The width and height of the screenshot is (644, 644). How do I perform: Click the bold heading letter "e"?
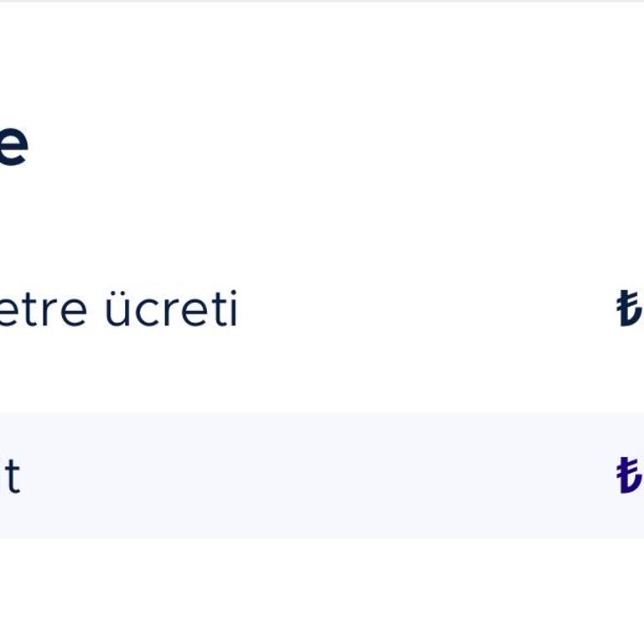pos(13,144)
